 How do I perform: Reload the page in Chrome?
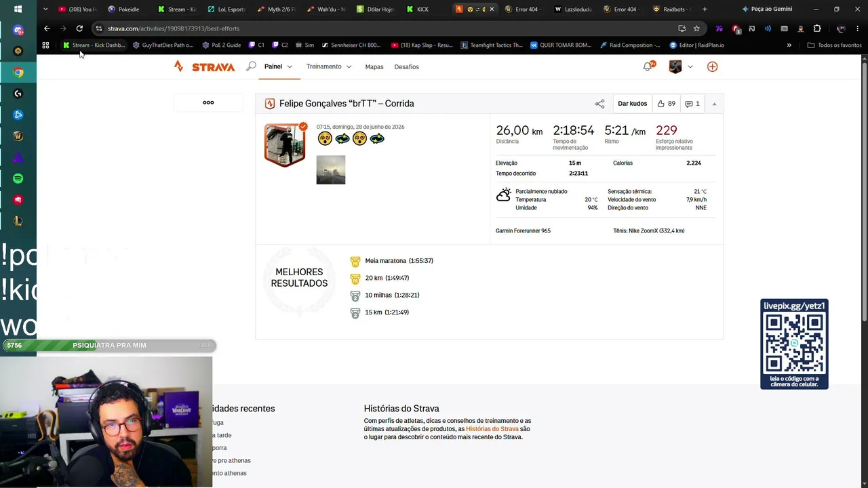(x=79, y=28)
